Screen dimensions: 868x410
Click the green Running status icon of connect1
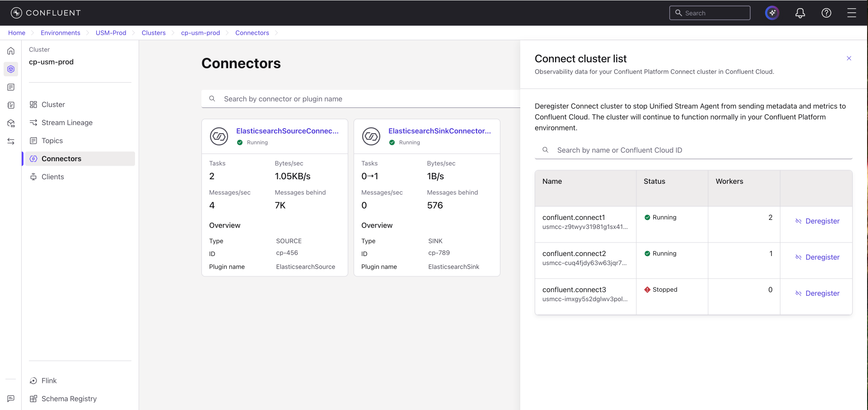647,217
